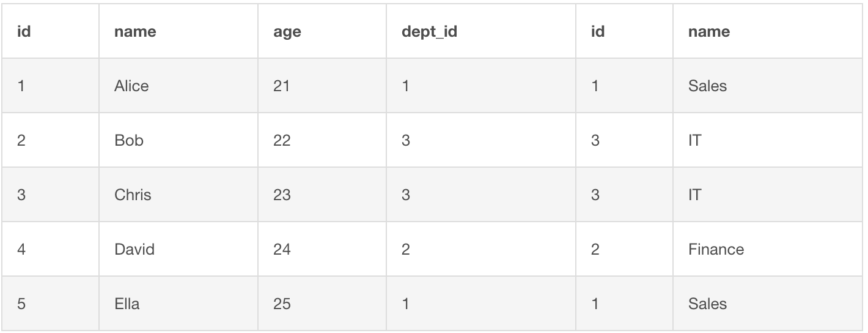
Task: Click the age value 21
Action: 282,86
